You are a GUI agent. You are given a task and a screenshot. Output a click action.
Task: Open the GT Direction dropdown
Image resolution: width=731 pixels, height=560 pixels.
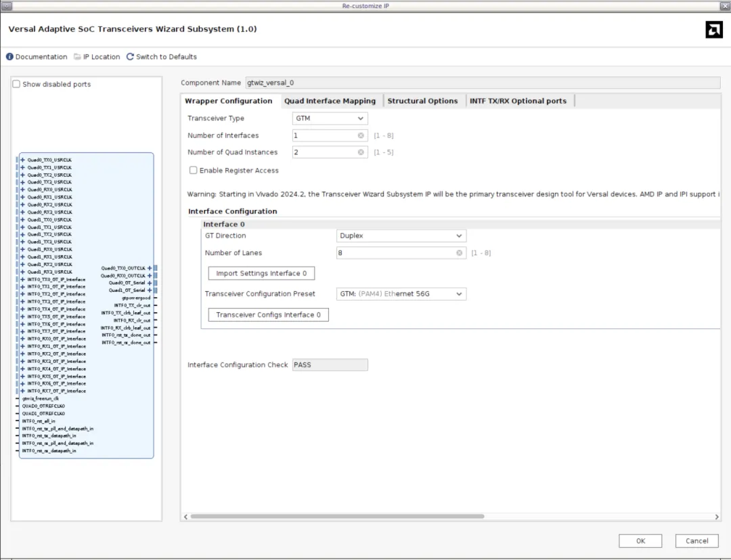401,236
